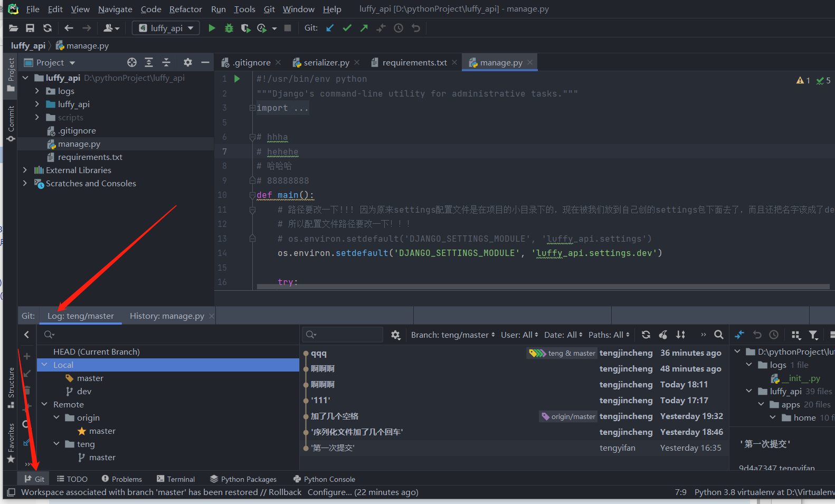The width and height of the screenshot is (835, 504).
Task: Open the Refactor menu
Action: [x=185, y=9]
